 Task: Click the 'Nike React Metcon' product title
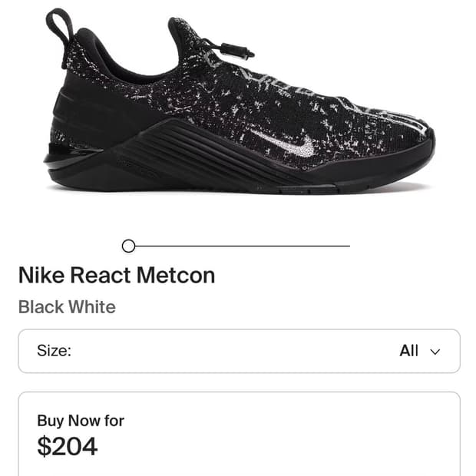117,275
